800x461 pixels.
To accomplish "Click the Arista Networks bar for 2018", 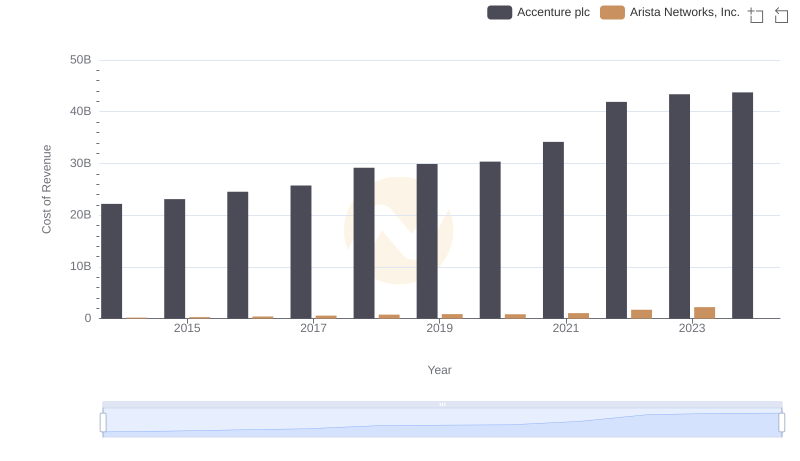I will tap(389, 317).
